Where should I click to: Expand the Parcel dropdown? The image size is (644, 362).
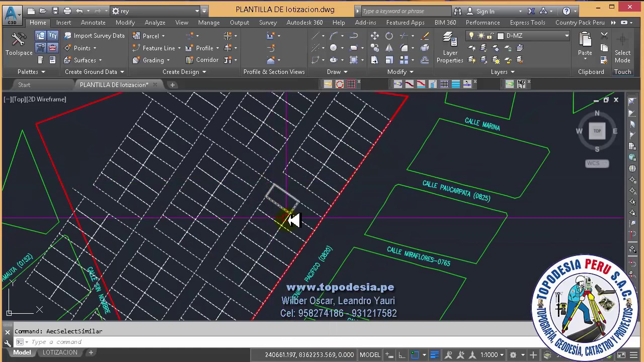163,36
